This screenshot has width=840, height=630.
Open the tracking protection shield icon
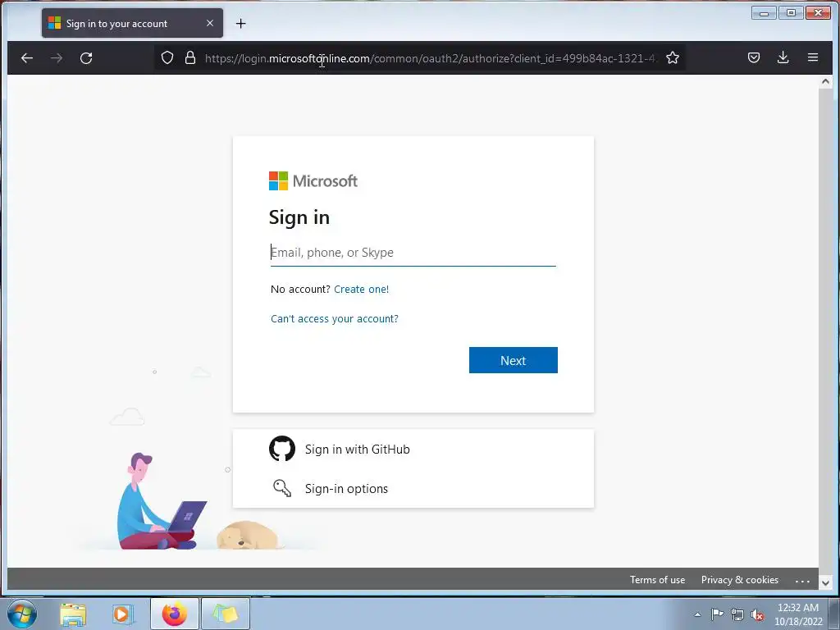(167, 58)
